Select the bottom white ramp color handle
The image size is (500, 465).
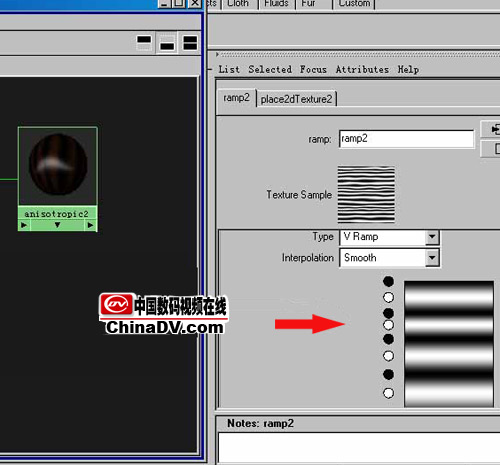pos(388,393)
